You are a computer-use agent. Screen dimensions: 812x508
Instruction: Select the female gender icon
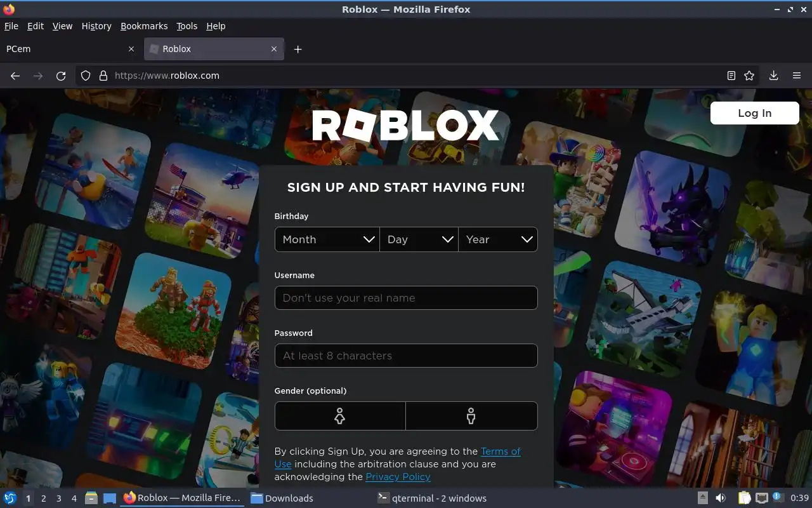pos(340,416)
